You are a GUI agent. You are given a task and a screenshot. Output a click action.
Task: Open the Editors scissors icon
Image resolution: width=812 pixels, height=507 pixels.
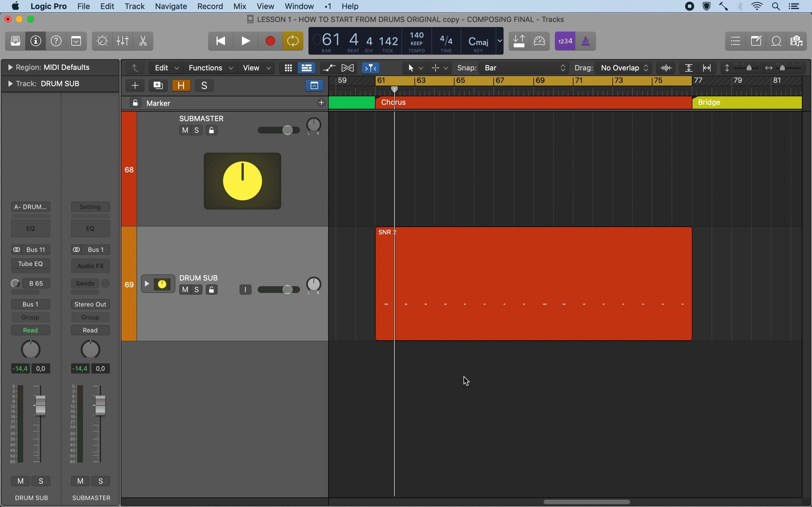[143, 41]
